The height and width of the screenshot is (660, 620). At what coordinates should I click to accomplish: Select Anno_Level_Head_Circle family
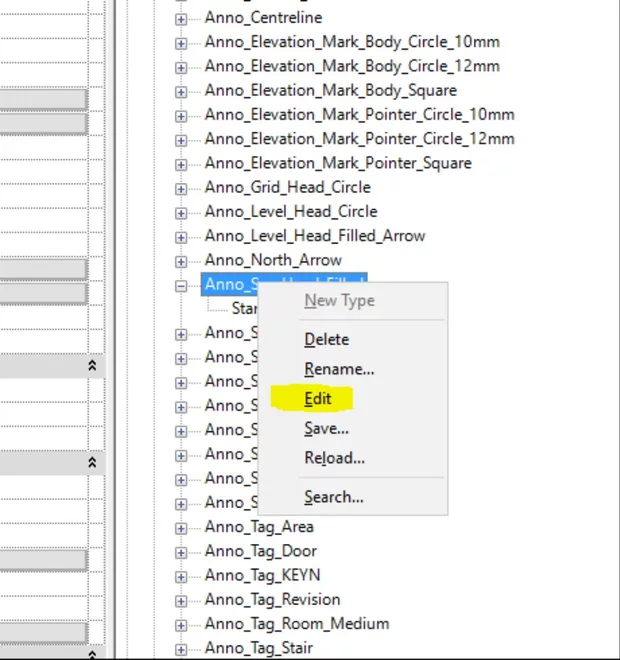[290, 212]
